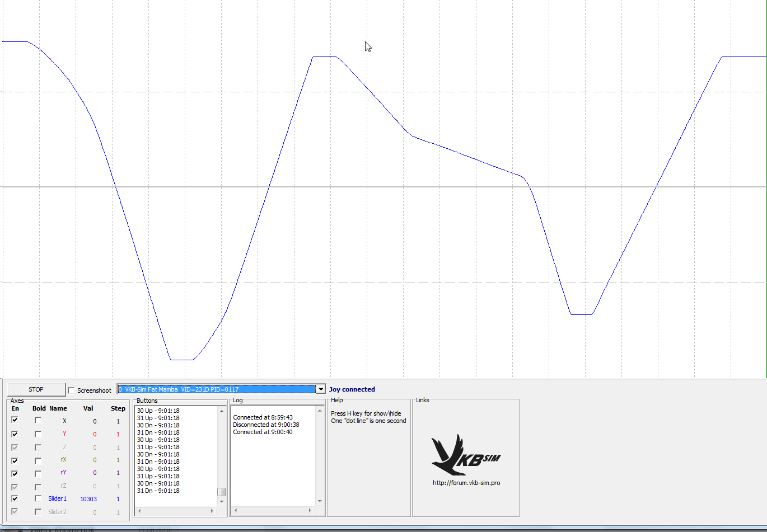
Task: Enable Bold for the rY axis
Action: coord(38,473)
